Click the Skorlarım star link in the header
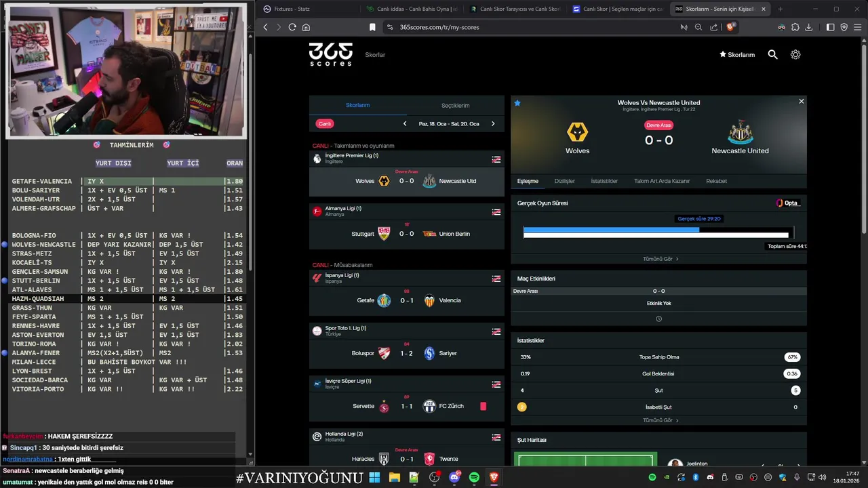The height and width of the screenshot is (488, 868). 737,55
